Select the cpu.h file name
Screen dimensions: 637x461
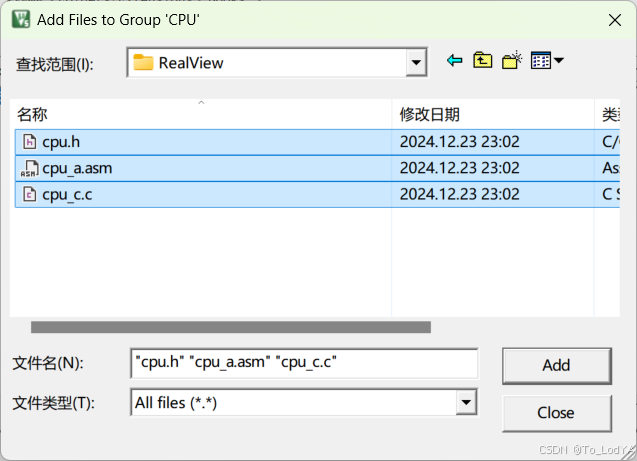[x=61, y=142]
